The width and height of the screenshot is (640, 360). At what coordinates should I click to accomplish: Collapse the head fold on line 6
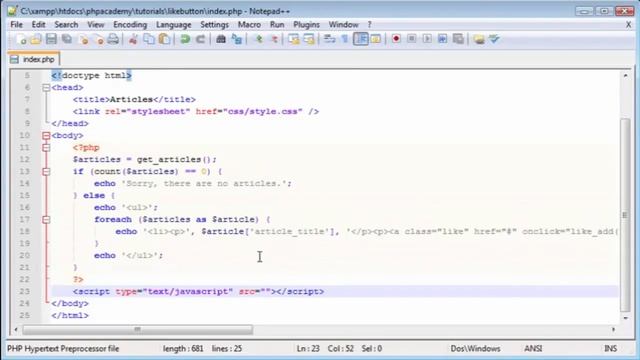click(46, 87)
